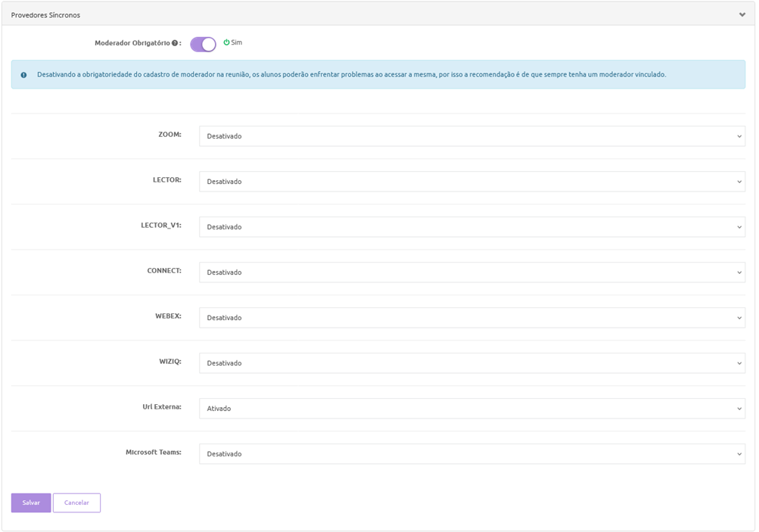Open the LECTOR status dropdown

pyautogui.click(x=471, y=182)
